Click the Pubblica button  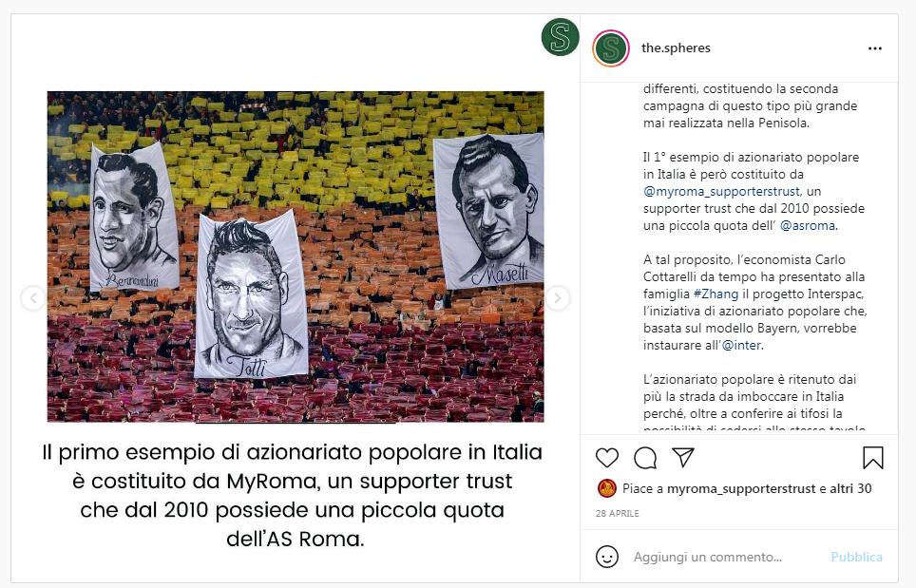tap(856, 557)
